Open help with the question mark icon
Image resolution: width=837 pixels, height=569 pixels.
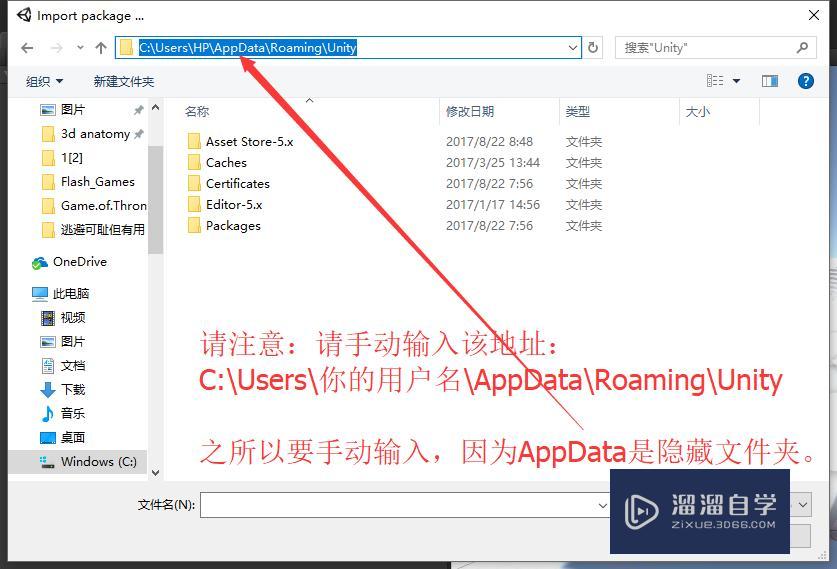tap(806, 81)
